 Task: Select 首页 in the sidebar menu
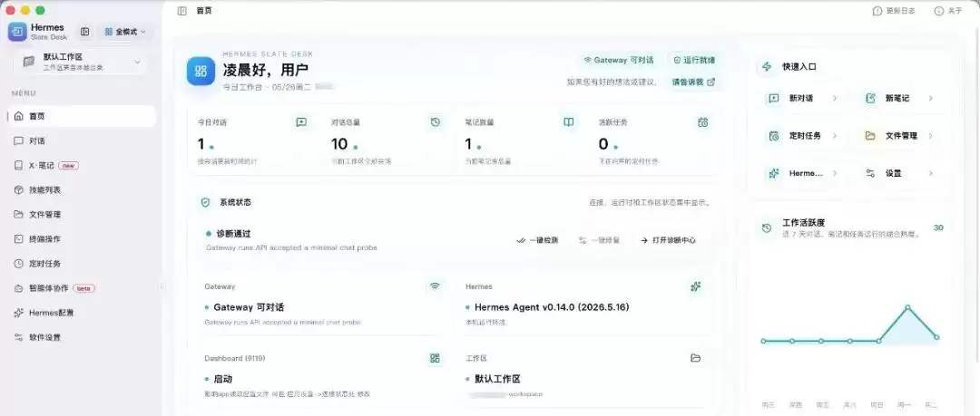(82, 116)
